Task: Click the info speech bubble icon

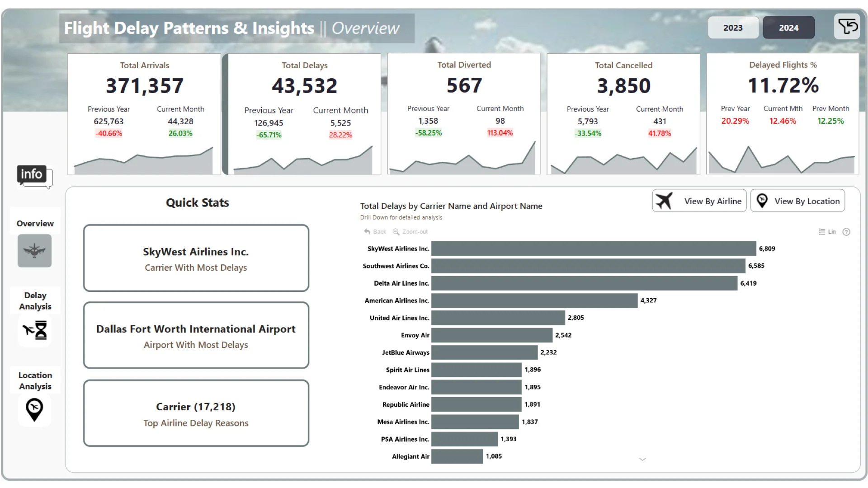Action: click(x=34, y=176)
